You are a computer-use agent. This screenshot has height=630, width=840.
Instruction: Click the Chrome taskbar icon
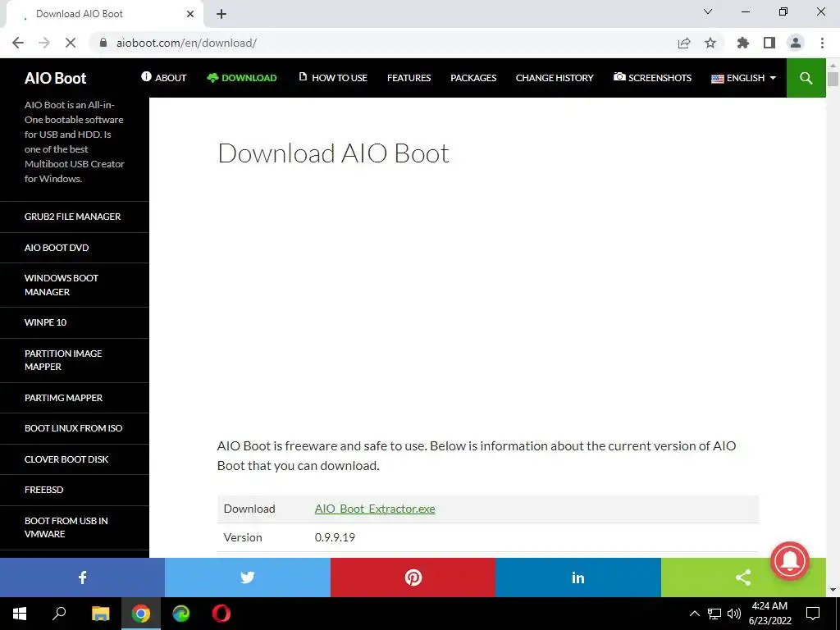(141, 614)
